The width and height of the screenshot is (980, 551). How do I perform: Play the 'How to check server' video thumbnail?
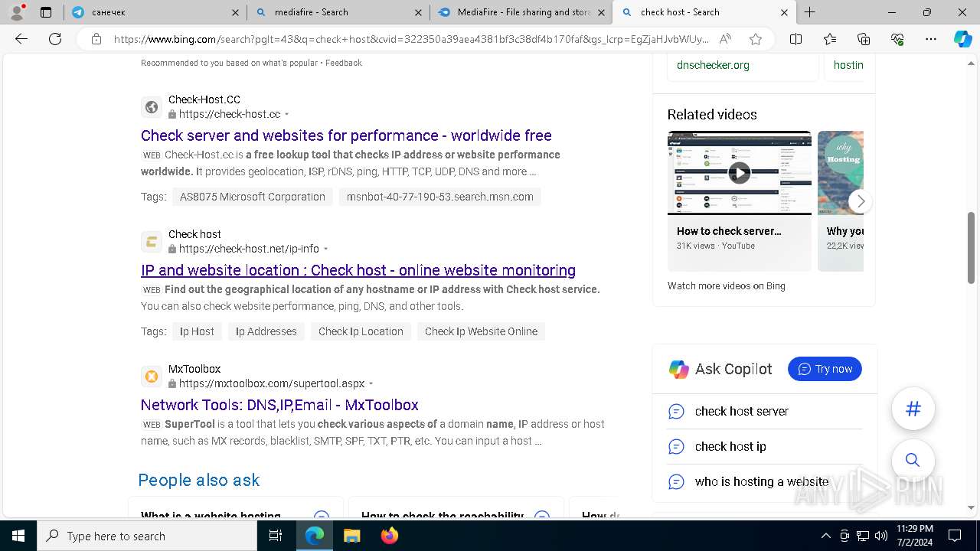[739, 173]
